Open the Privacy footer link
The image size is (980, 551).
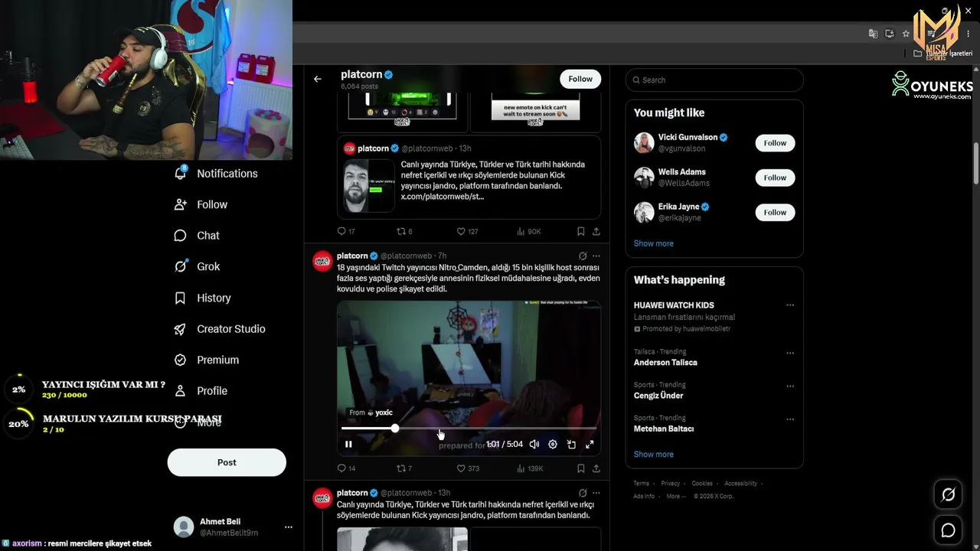670,484
